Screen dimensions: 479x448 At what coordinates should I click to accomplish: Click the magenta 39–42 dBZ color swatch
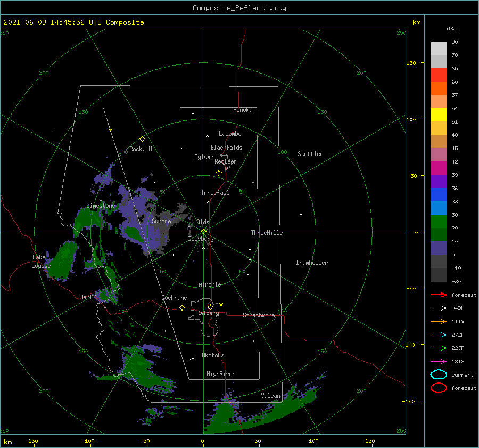pos(439,168)
